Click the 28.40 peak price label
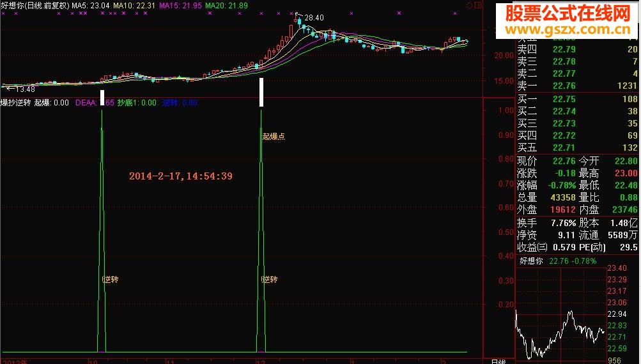This screenshot has height=364, width=641. pos(314,18)
